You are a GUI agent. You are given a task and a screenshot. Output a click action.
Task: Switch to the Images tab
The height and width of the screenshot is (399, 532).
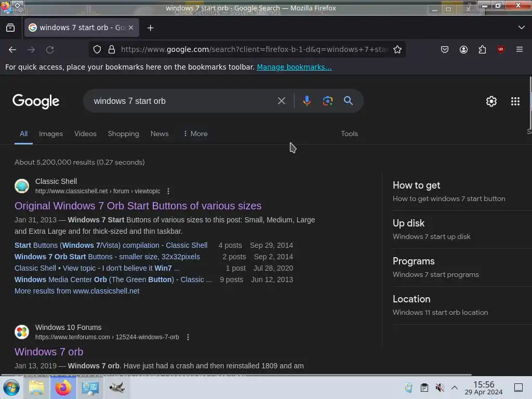(51, 134)
